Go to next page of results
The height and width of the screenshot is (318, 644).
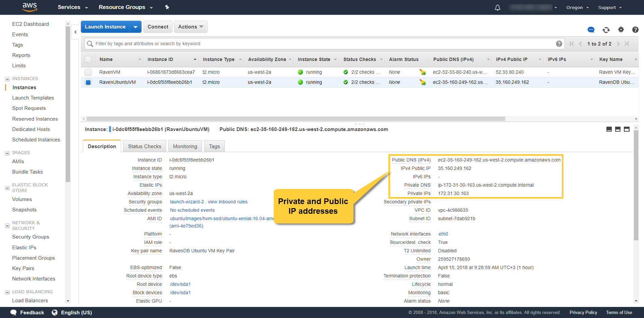click(x=618, y=44)
